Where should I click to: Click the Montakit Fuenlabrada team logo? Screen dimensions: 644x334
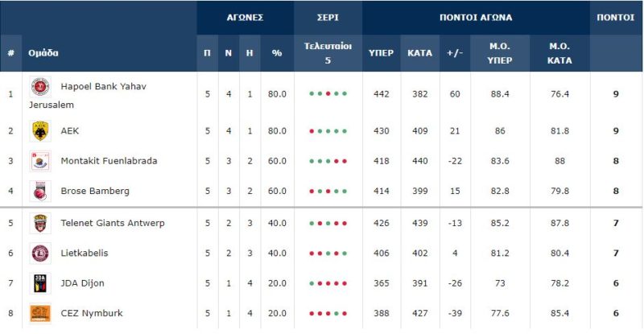tap(40, 161)
